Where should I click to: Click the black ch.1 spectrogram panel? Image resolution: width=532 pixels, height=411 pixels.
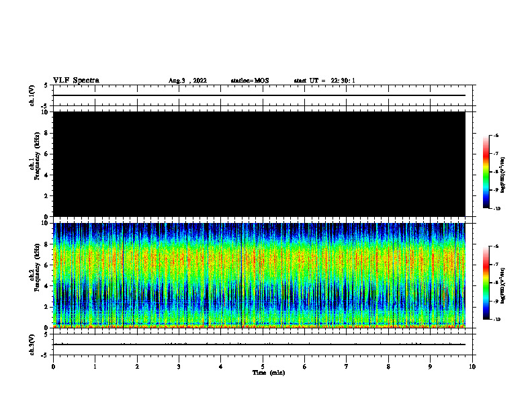pos(259,164)
